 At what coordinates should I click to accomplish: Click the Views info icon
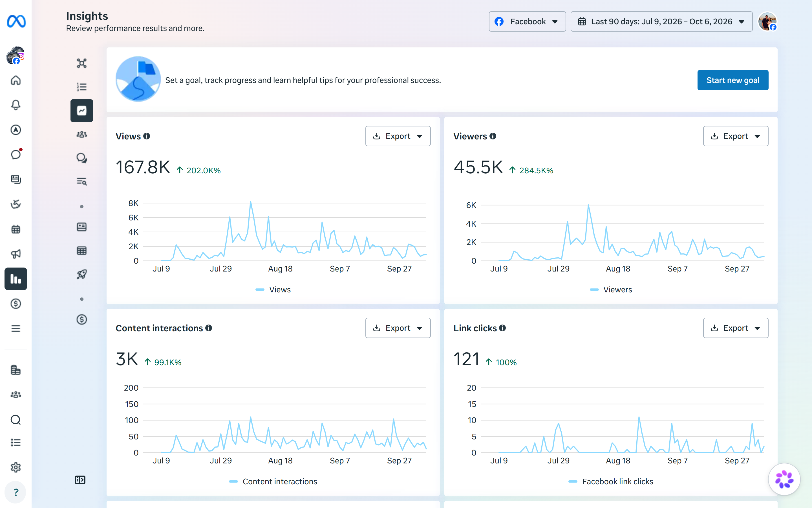[x=147, y=136]
